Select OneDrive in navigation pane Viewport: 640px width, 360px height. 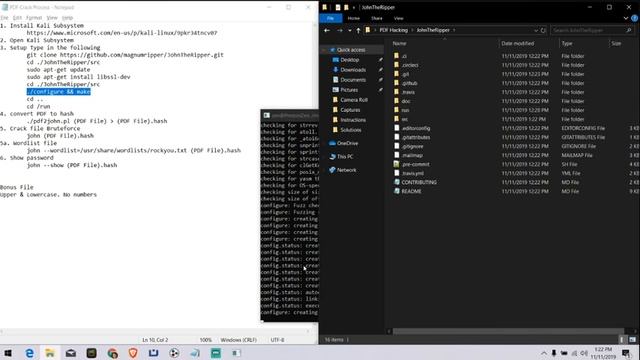click(347, 143)
